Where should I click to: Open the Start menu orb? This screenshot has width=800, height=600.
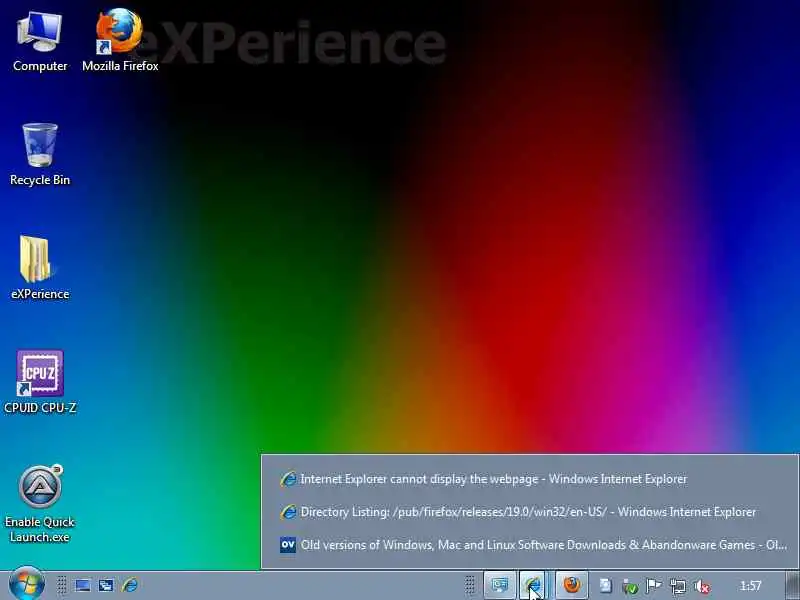tap(27, 584)
